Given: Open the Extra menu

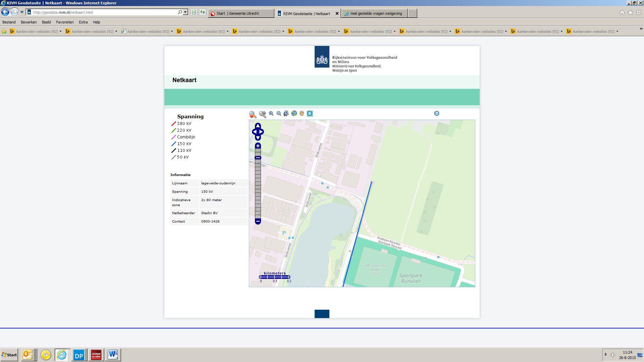Looking at the screenshot, I should pos(83,22).
